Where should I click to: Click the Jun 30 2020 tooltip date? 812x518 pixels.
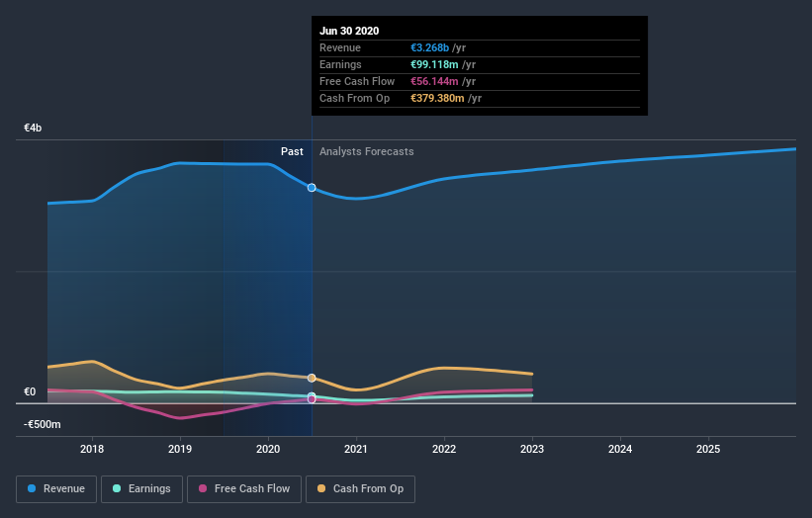point(349,31)
